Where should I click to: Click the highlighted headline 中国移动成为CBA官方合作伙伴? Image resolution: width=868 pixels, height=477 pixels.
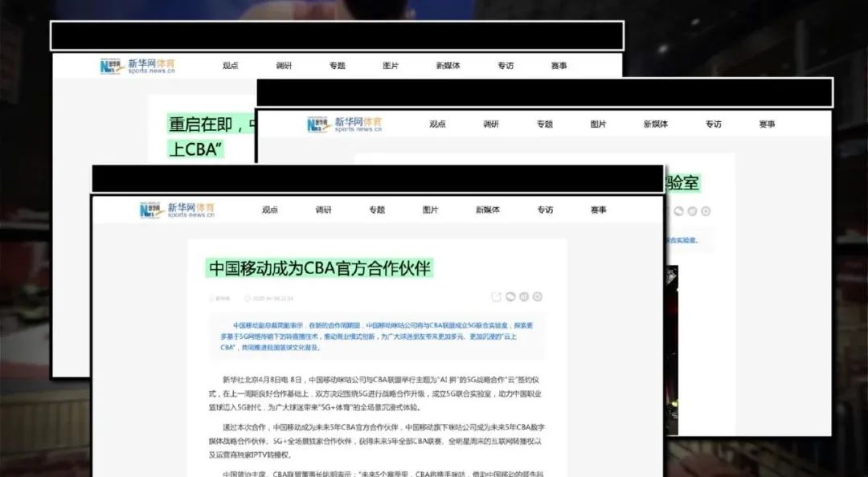click(x=319, y=269)
